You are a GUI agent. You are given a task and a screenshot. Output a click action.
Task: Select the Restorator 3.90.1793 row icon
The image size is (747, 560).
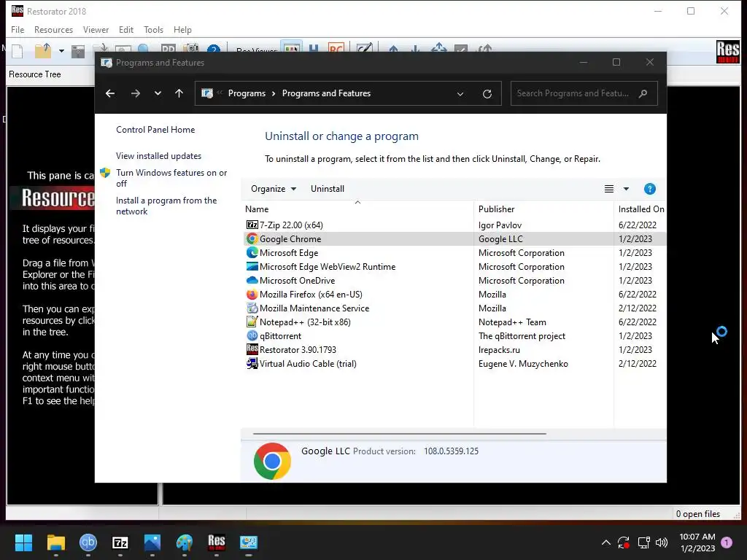[x=252, y=349]
